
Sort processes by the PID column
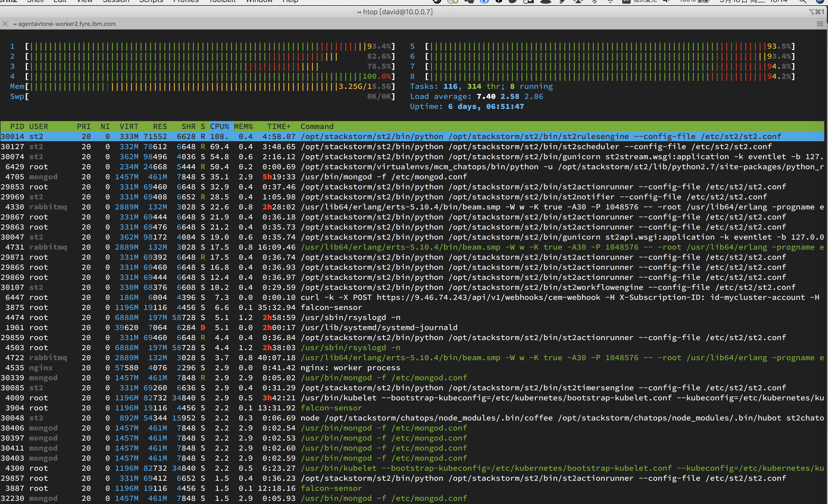(x=17, y=126)
